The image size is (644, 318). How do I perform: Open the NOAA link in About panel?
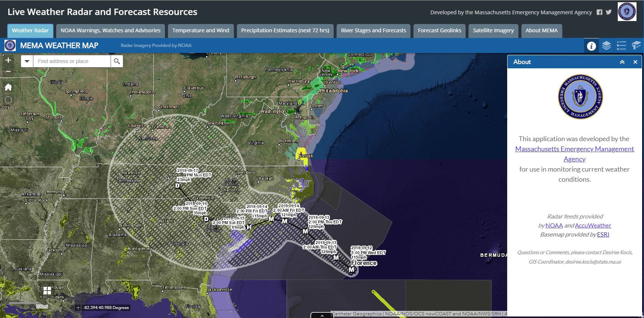554,226
